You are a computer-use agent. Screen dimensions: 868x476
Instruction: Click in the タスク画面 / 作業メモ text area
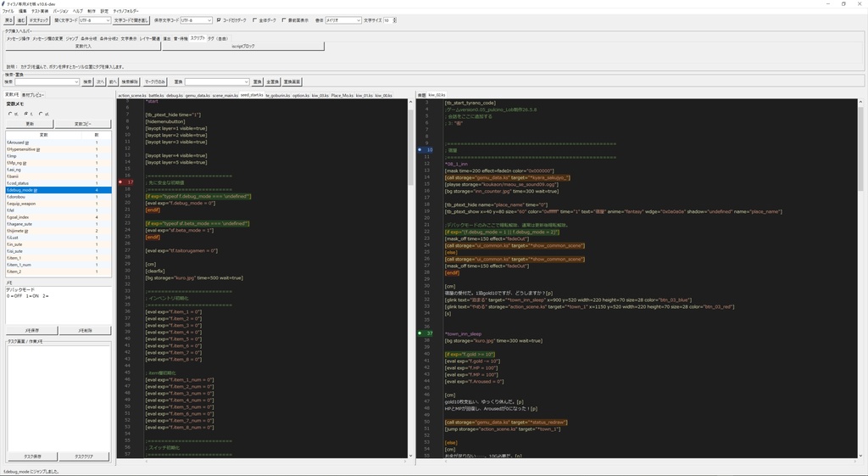[58, 398]
